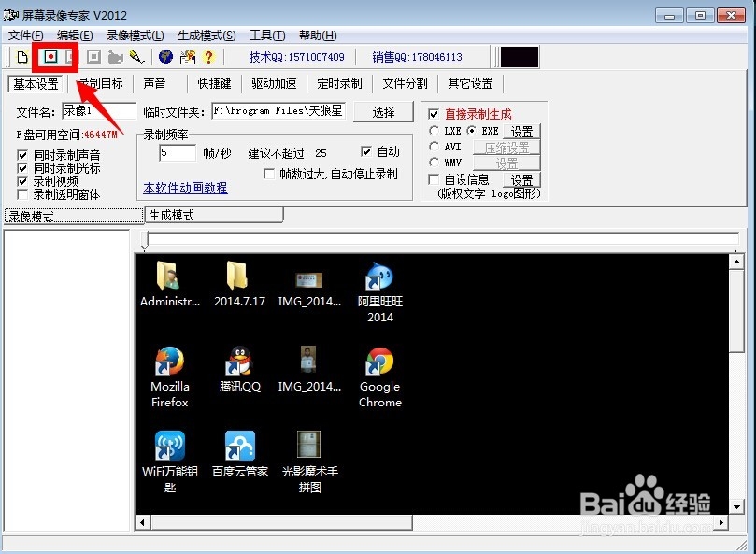Image resolution: width=756 pixels, height=554 pixels.
Task: Click the preview vertical scroll up arrow
Action: tap(736, 262)
